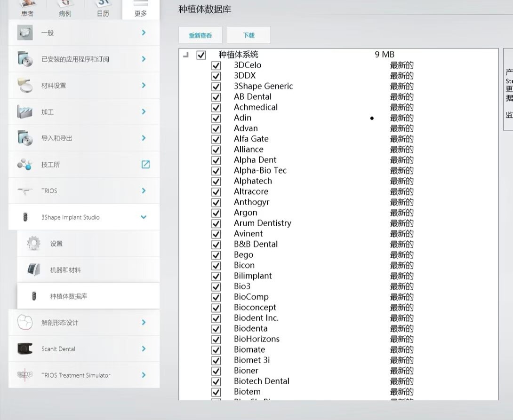Image resolution: width=513 pixels, height=420 pixels.
Task: Select the Straumann-like Anthogyr row text
Action: click(251, 202)
